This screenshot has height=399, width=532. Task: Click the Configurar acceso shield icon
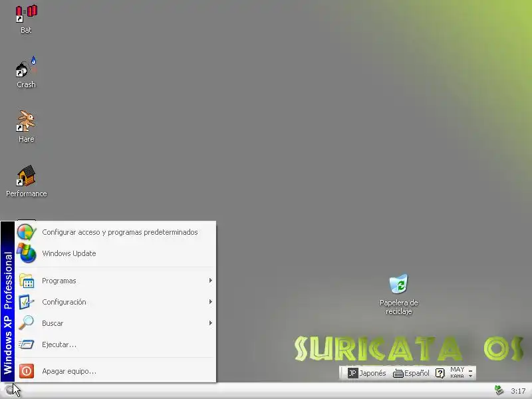[x=27, y=232]
